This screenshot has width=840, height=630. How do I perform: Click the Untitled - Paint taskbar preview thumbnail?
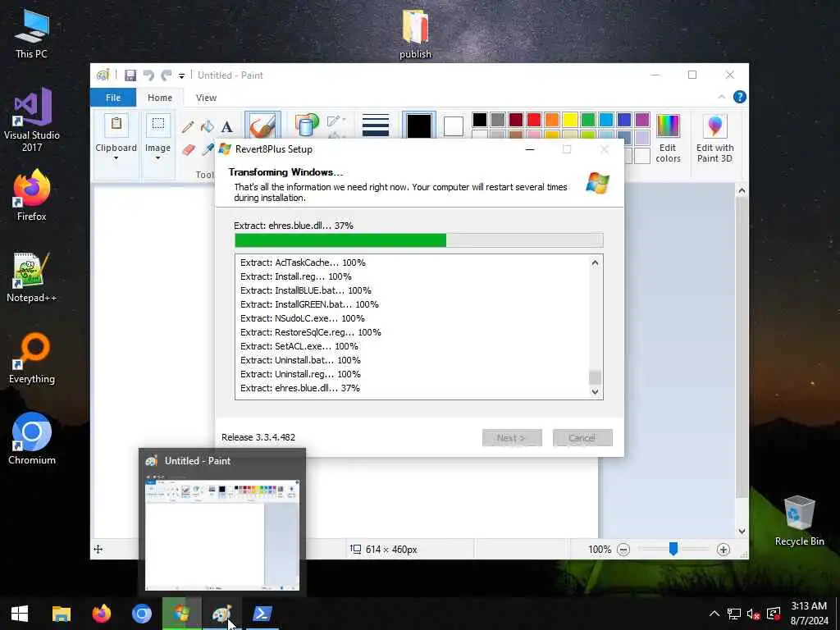(222, 521)
